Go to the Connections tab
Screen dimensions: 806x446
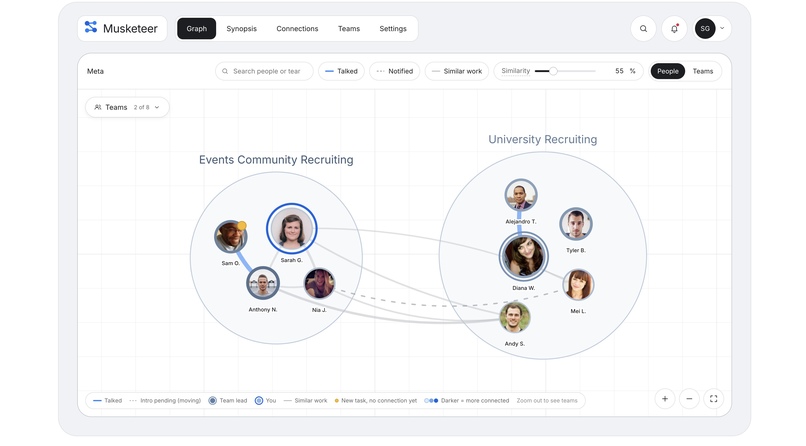[297, 29]
